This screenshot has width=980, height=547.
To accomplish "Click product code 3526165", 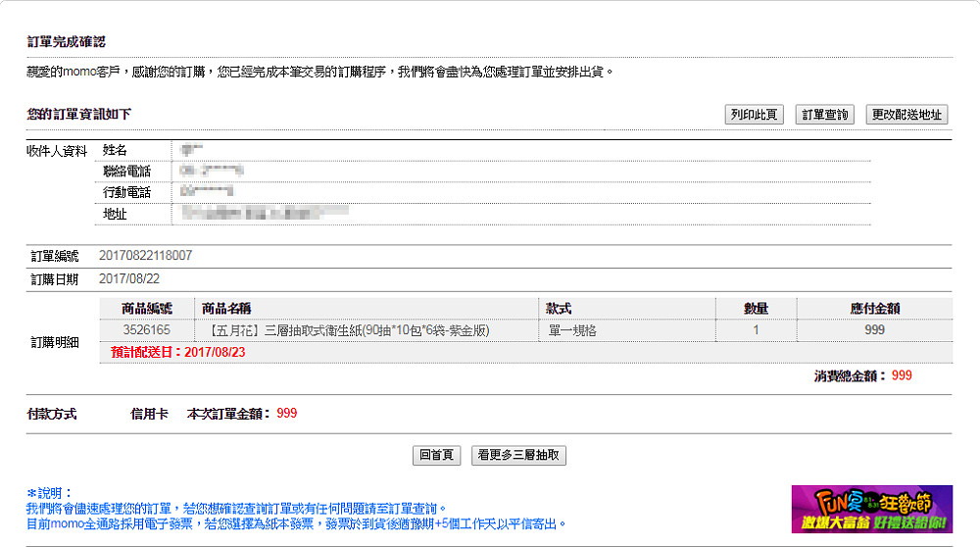I will [x=146, y=330].
